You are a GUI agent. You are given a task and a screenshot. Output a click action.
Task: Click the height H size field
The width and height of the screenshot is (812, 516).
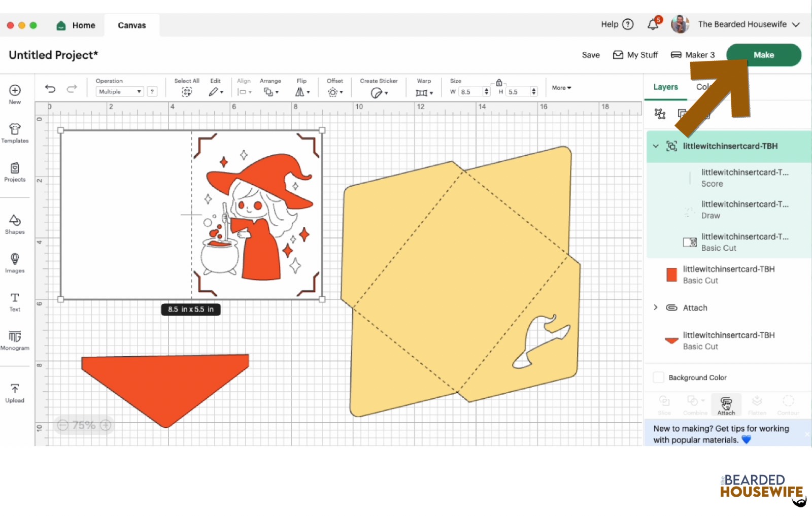518,92
